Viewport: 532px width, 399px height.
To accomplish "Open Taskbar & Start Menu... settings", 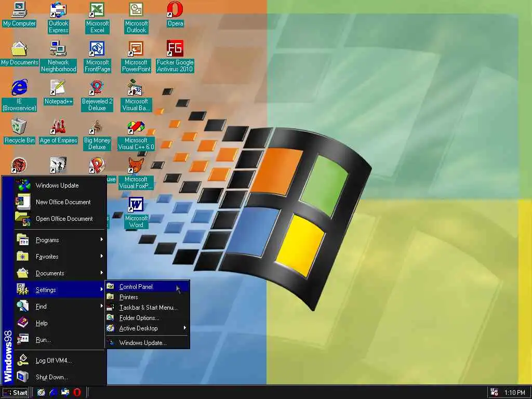I will [147, 308].
